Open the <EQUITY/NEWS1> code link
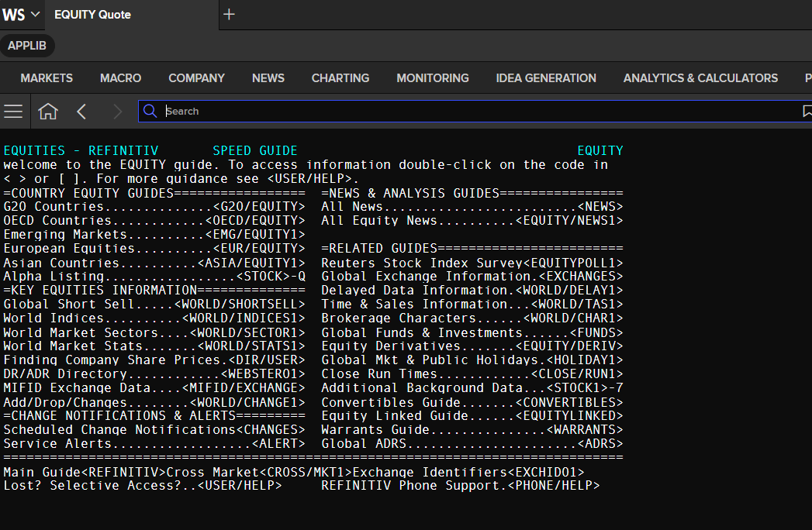812x530 pixels. click(x=569, y=221)
